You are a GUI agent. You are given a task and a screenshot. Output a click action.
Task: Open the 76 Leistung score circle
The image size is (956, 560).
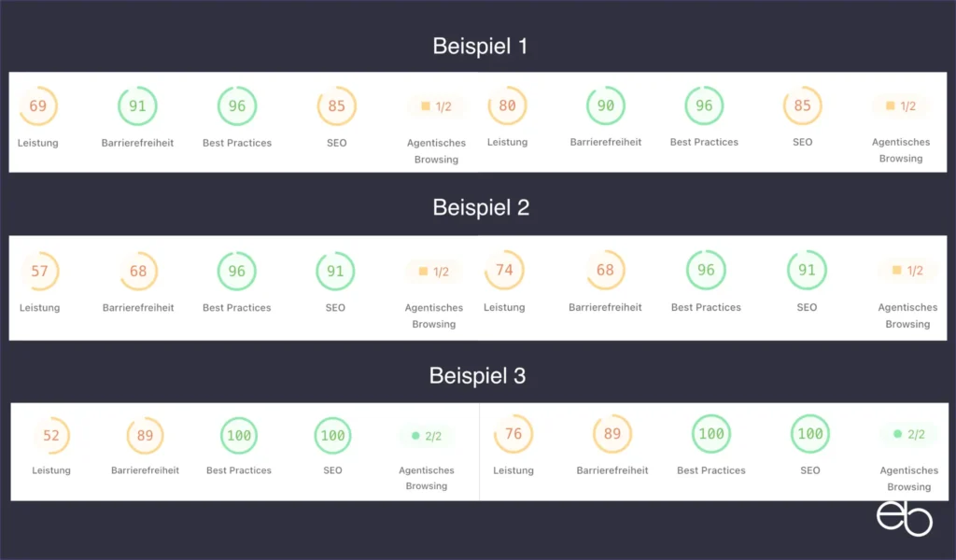513,434
